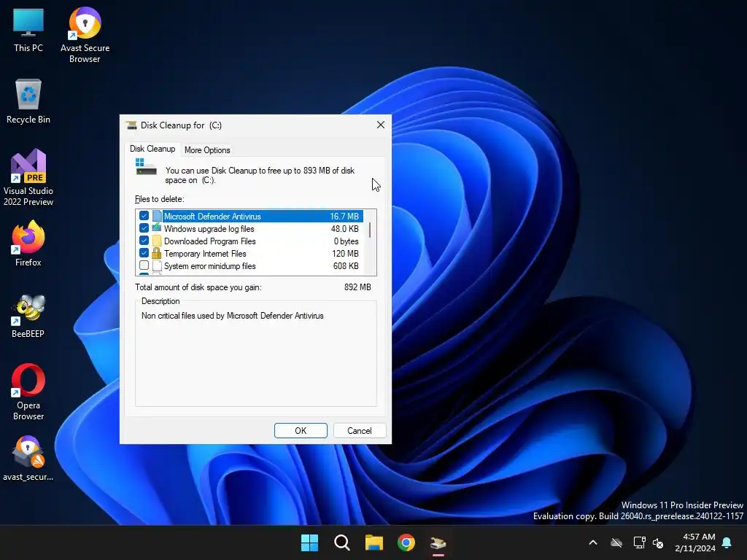
Task: Select the Windows upgrade log files row
Action: 249,228
